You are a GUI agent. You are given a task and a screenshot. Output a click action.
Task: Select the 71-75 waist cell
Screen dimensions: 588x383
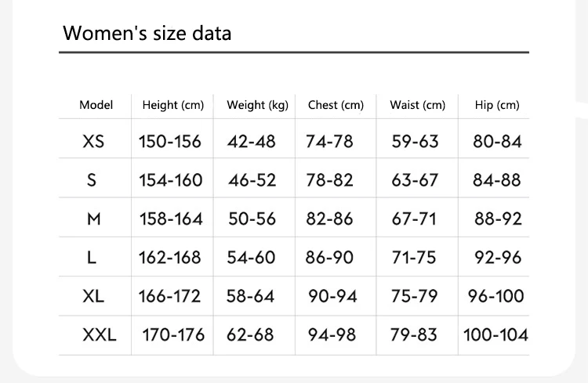click(414, 258)
